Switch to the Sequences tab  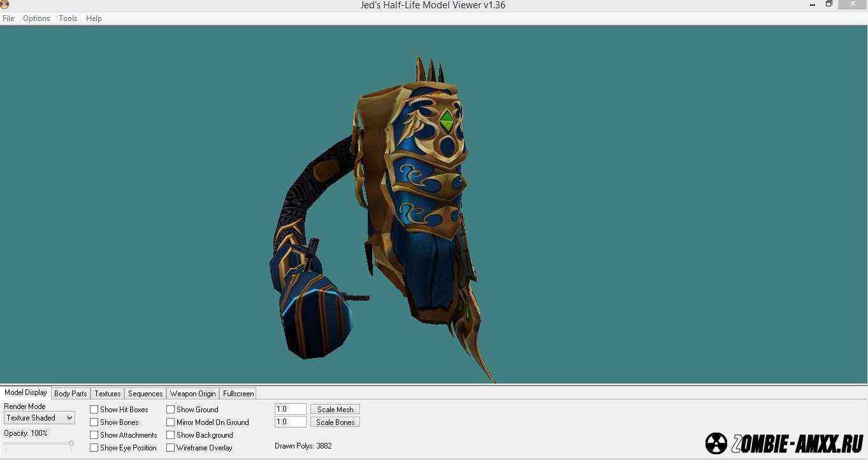coord(145,394)
